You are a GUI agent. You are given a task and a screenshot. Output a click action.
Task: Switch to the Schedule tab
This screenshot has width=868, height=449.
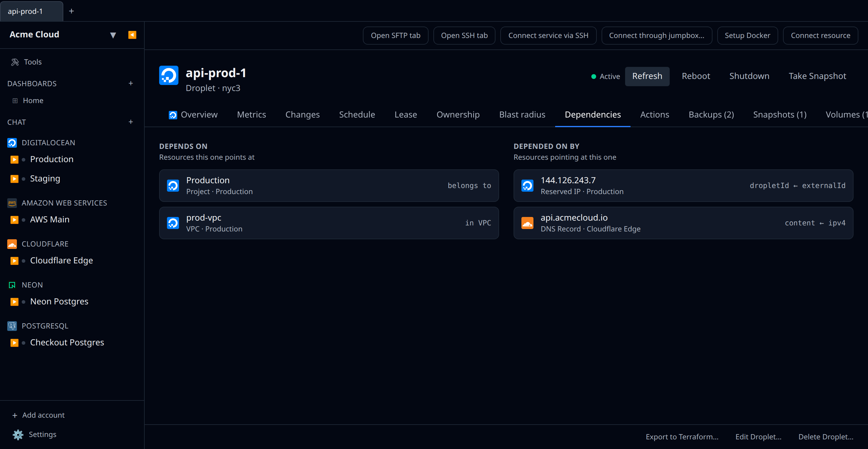point(357,115)
